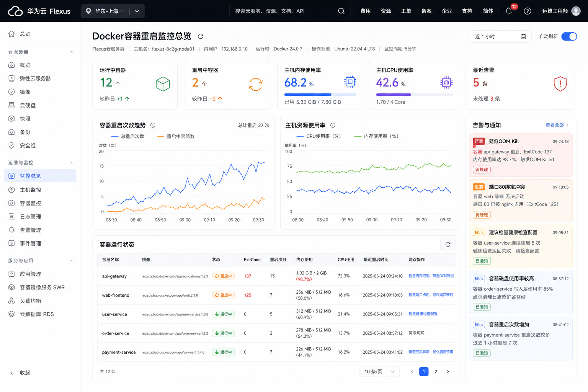The height and width of the screenshot is (392, 588).
Task: Click the CPU usage progress bar
Action: click(414, 95)
